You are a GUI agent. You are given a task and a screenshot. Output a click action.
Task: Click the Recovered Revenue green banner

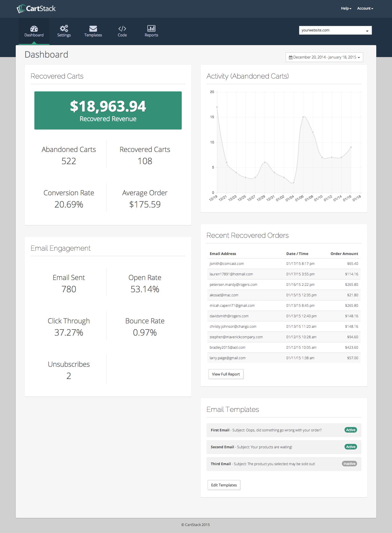pos(108,110)
